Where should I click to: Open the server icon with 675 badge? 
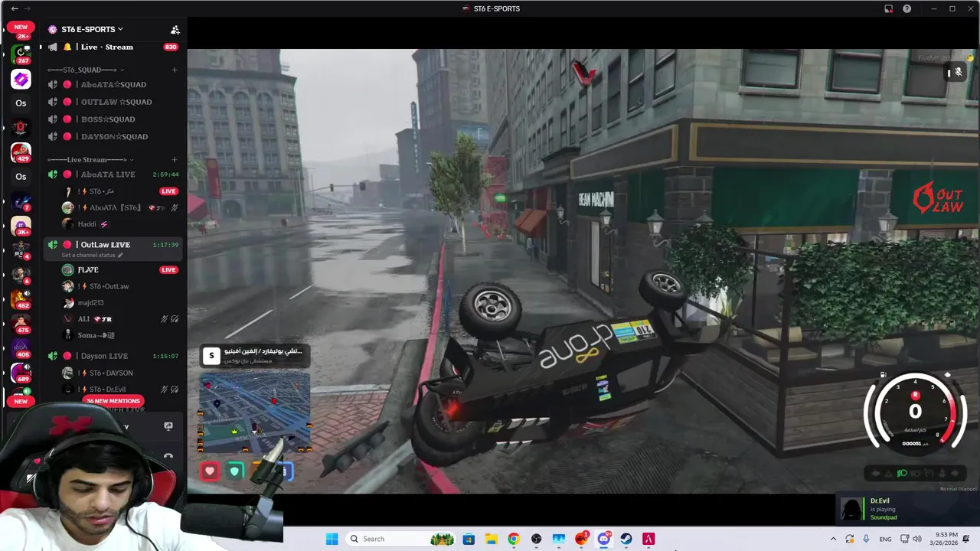(x=21, y=324)
